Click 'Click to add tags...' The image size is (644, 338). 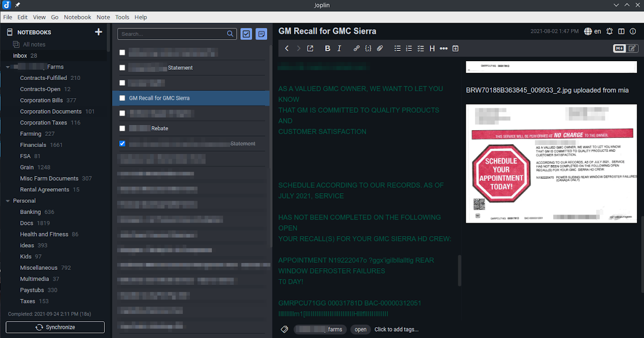pyautogui.click(x=396, y=329)
